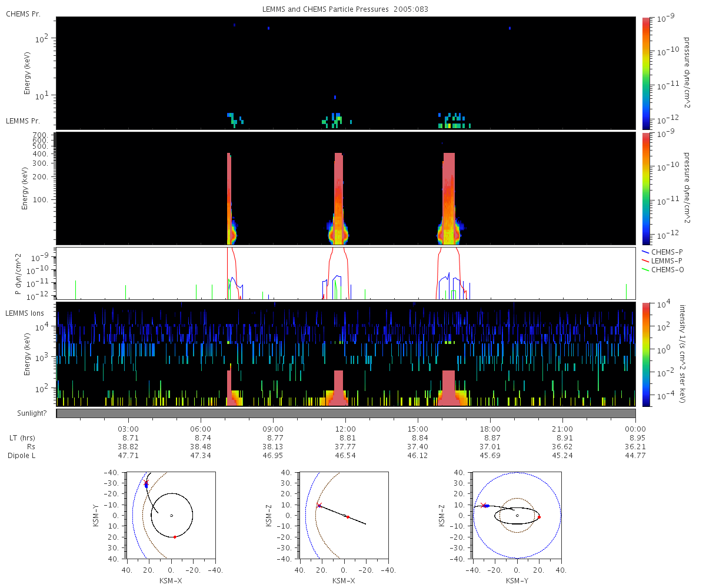706x588 pixels.
Task: Click the 03:00 time axis label
Action: [128, 429]
